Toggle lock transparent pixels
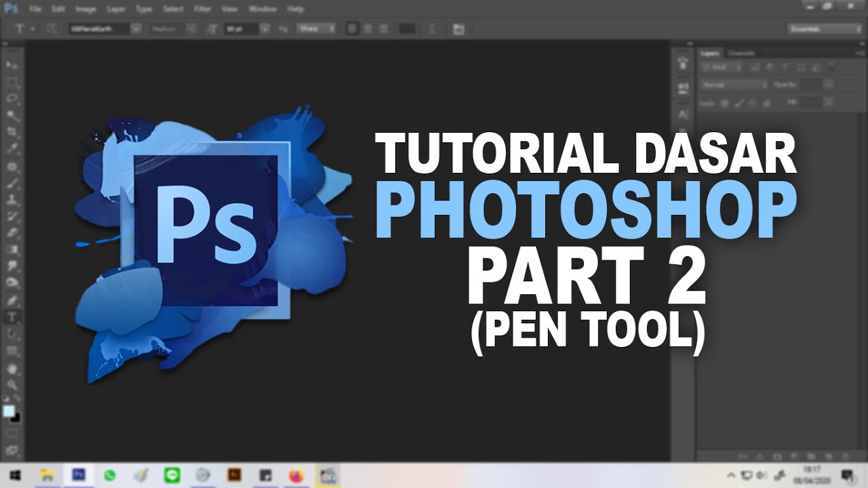Viewport: 868px width, 488px height. [724, 104]
